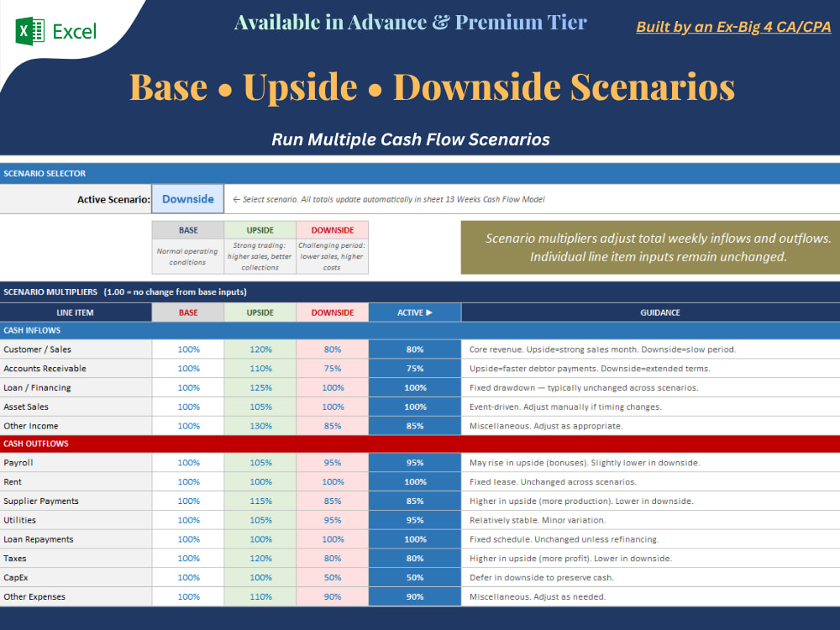
Task: Select the Asset Sales row label
Action: 76,407
